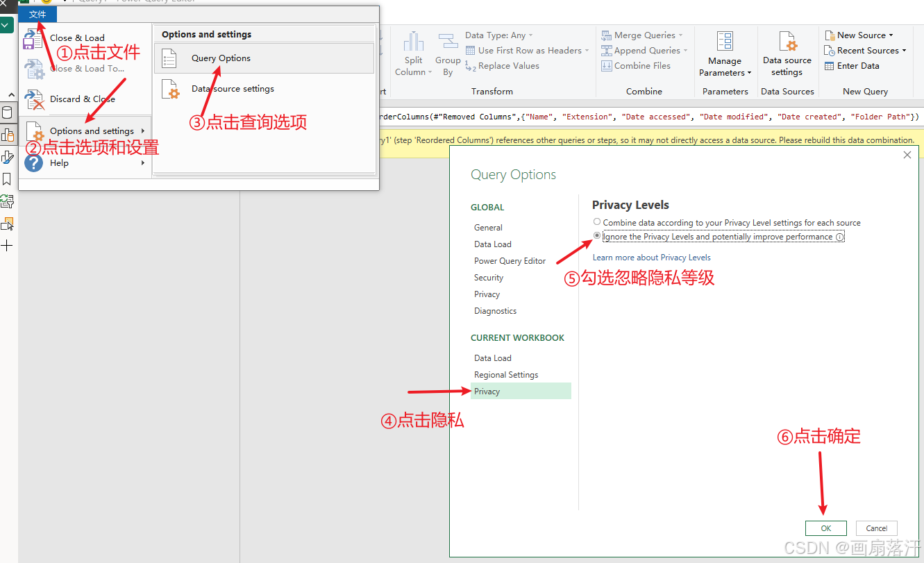The image size is (924, 563).
Task: Select Privacy under GLOBAL
Action: pos(487,294)
